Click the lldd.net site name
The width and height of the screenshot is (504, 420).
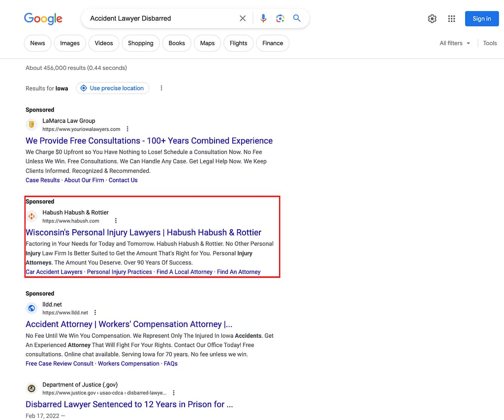pyautogui.click(x=52, y=304)
